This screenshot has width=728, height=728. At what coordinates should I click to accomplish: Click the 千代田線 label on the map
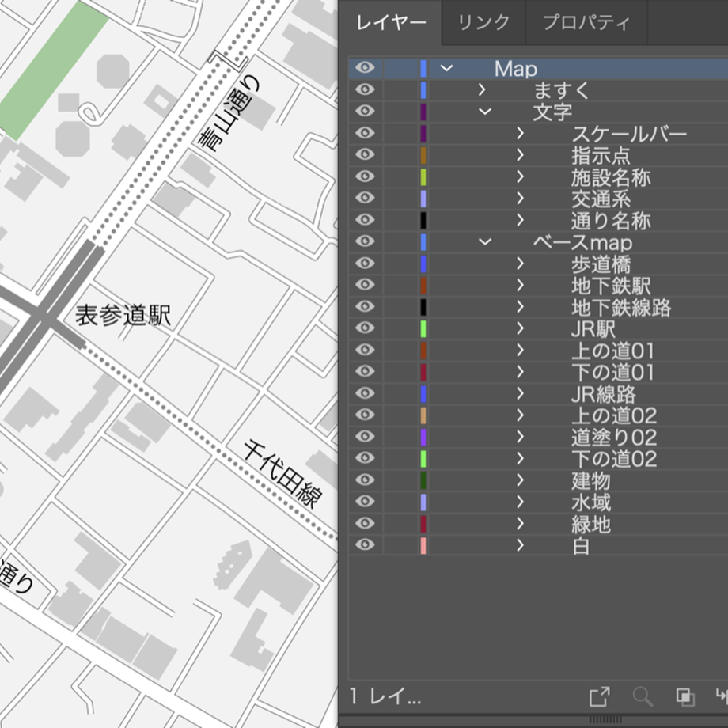[x=283, y=473]
